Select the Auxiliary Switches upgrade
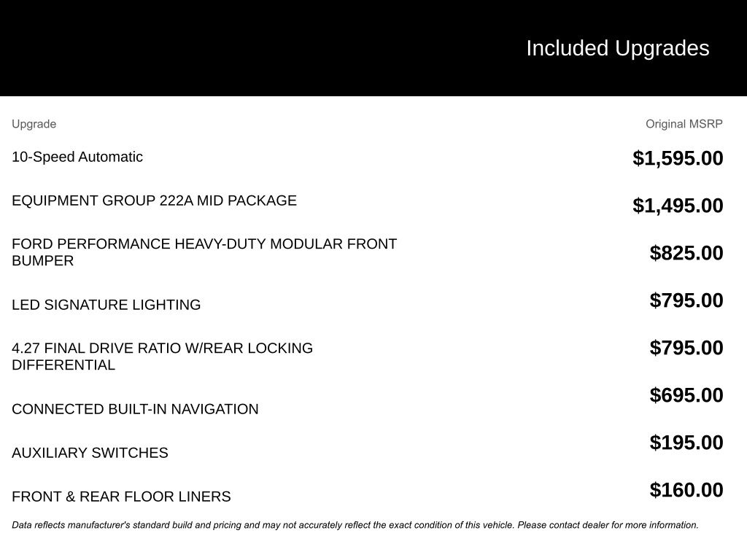 pyautogui.click(x=90, y=453)
